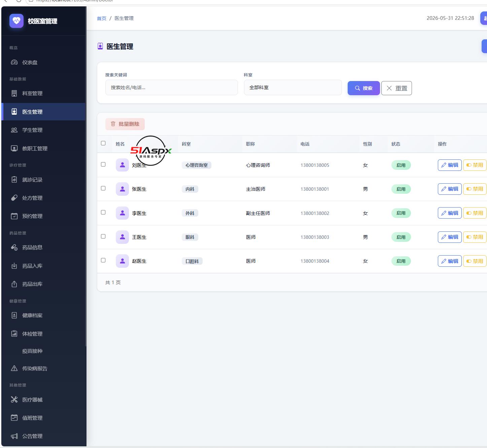The height and width of the screenshot is (448, 487).
Task: Click the 就诊记录 clipboard icon
Action: [14, 180]
